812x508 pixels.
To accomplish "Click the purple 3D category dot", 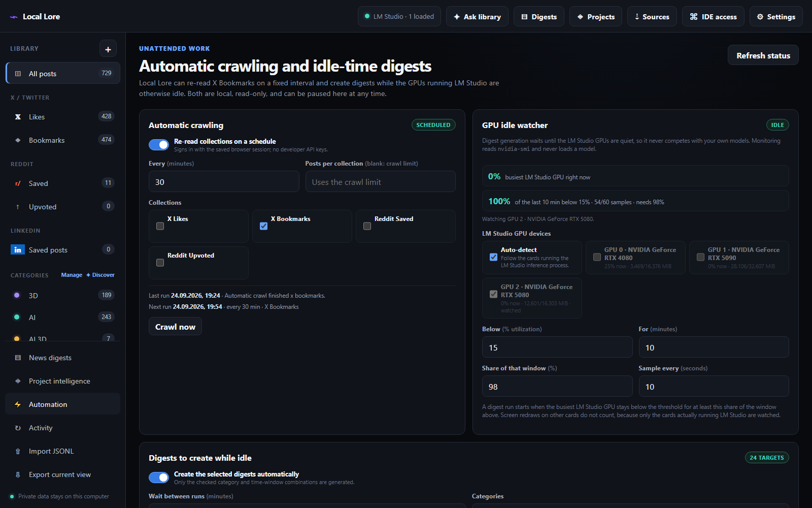I will point(17,295).
